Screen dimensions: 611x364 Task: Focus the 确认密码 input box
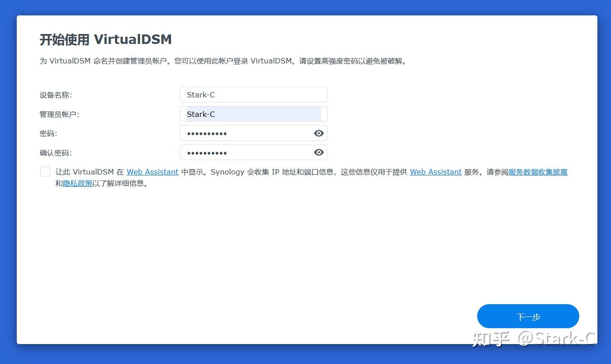pos(245,152)
